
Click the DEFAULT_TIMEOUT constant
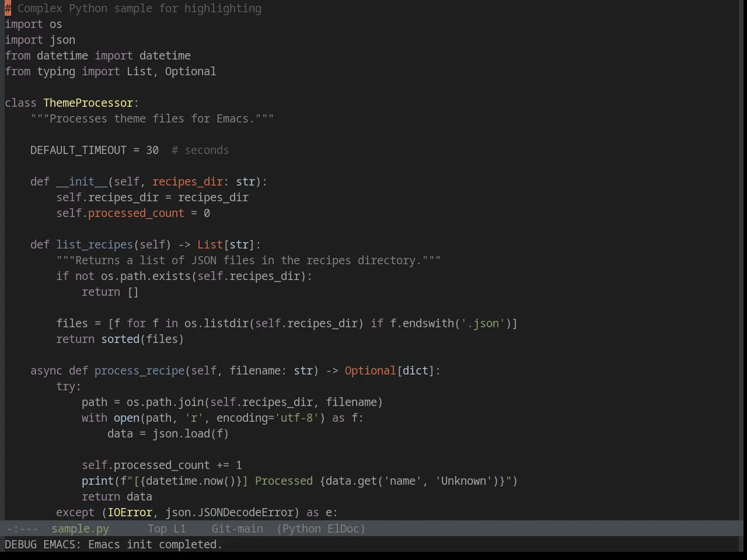tap(78, 150)
